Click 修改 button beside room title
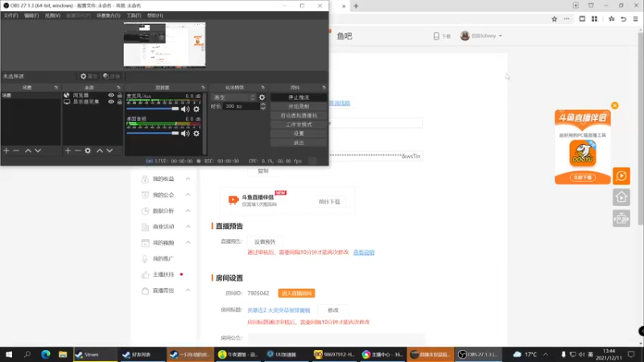Screen dimensions: 644x362 [333, 311]
